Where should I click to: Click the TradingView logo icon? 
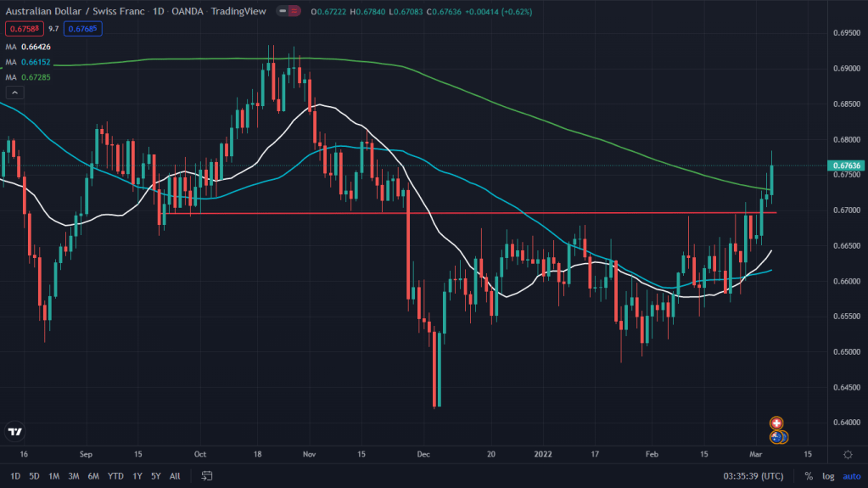click(14, 432)
